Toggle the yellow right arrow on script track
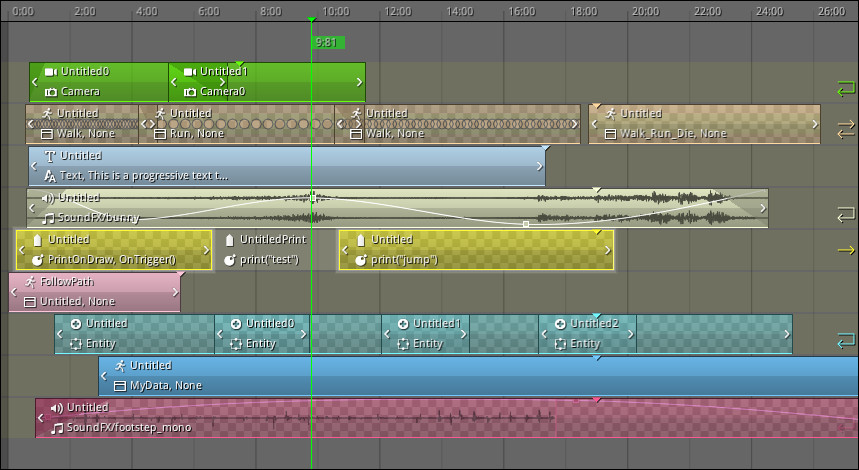This screenshot has height=470, width=859. point(846,250)
